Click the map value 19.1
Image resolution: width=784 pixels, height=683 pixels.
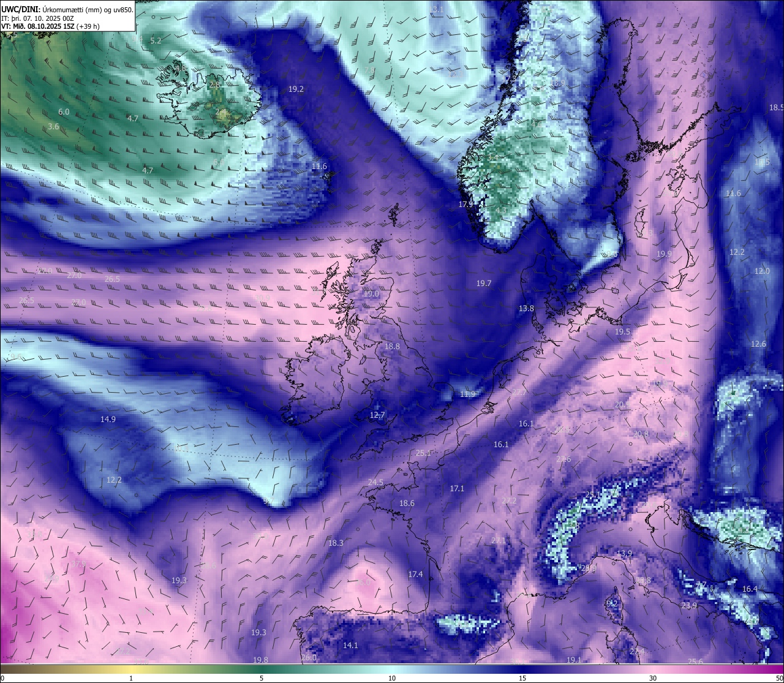pyautogui.click(x=573, y=660)
